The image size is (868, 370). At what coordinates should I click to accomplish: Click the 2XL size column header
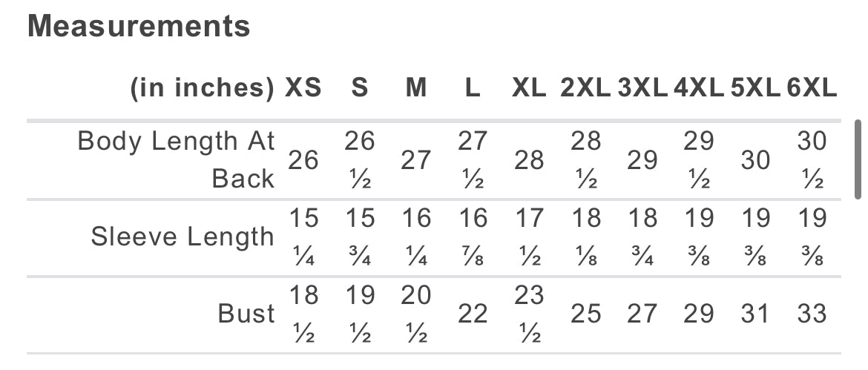tap(585, 88)
